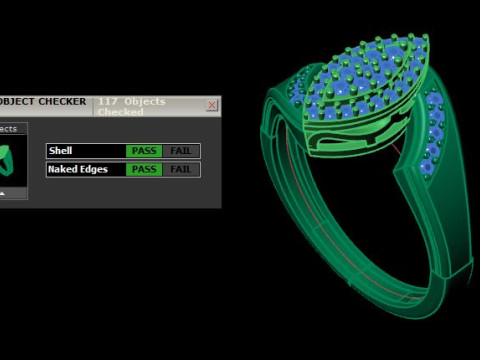Image resolution: width=480 pixels, height=360 pixels.
Task: Click the '117 Objects Checked' status text
Action: 132,107
